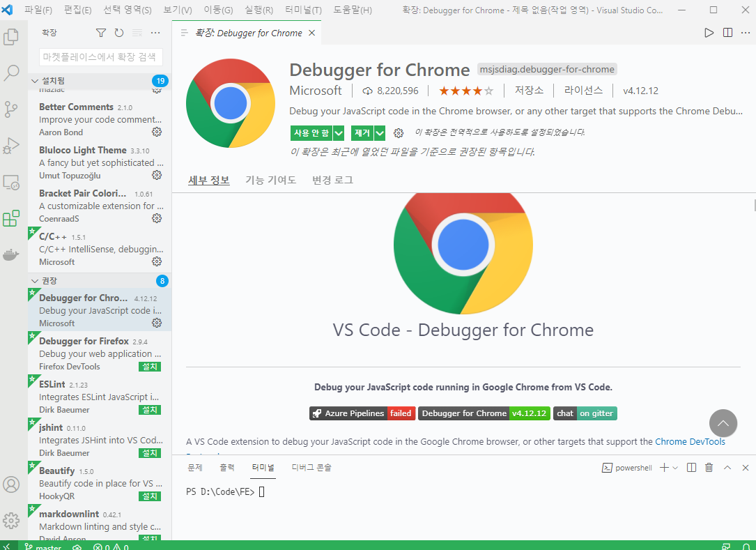Refresh the extensions list
This screenshot has width=756, height=550.
pos(119,33)
